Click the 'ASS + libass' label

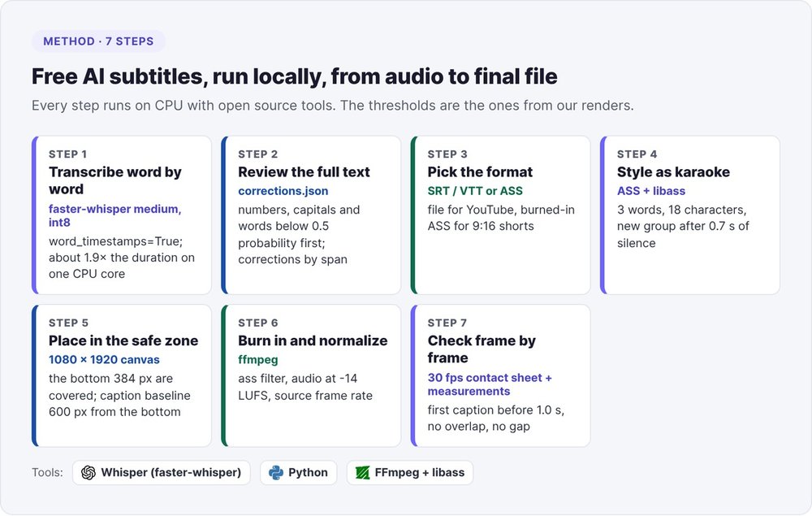[x=651, y=191]
